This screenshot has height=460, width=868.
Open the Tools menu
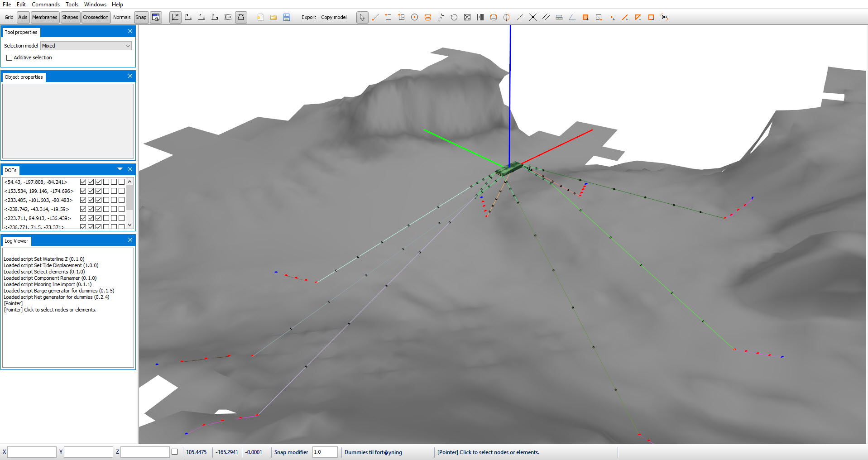pos(72,4)
